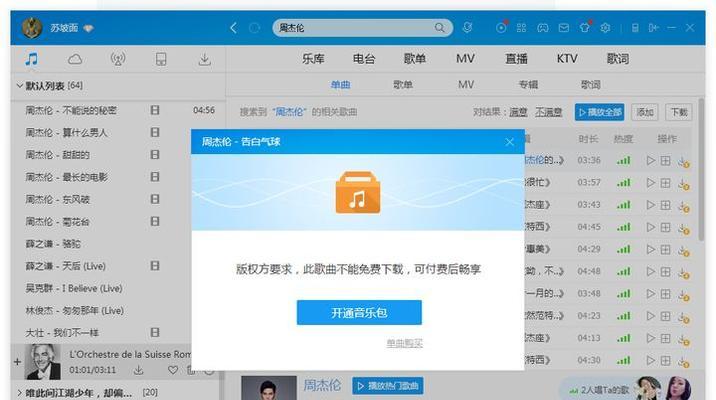Screen dimensions: 716x400
Task: Play the song with duration 03:36
Action: pyautogui.click(x=651, y=160)
